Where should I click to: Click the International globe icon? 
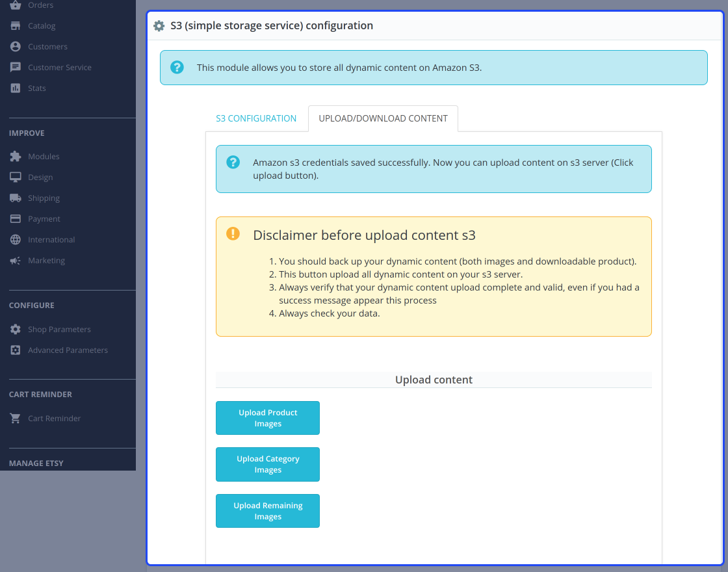[16, 240]
